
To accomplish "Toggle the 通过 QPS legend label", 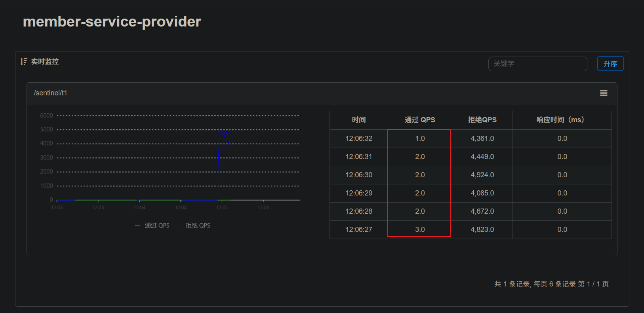I will [157, 226].
